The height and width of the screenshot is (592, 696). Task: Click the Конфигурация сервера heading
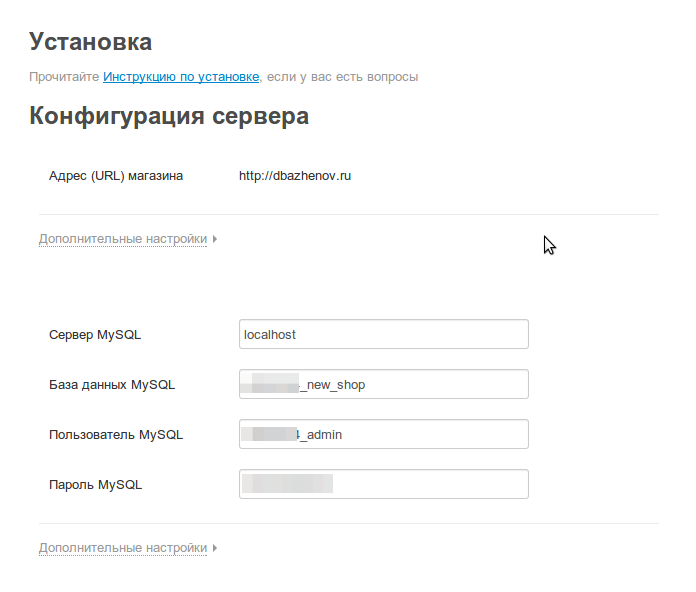(169, 116)
